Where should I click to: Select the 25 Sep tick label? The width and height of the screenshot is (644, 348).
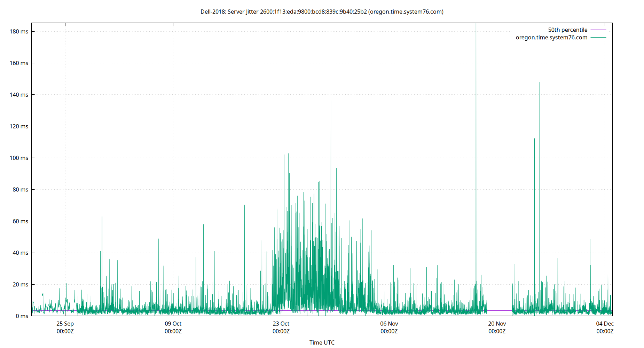65,324
